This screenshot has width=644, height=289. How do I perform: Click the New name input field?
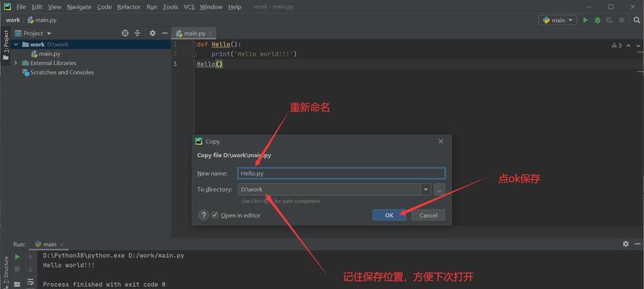341,173
